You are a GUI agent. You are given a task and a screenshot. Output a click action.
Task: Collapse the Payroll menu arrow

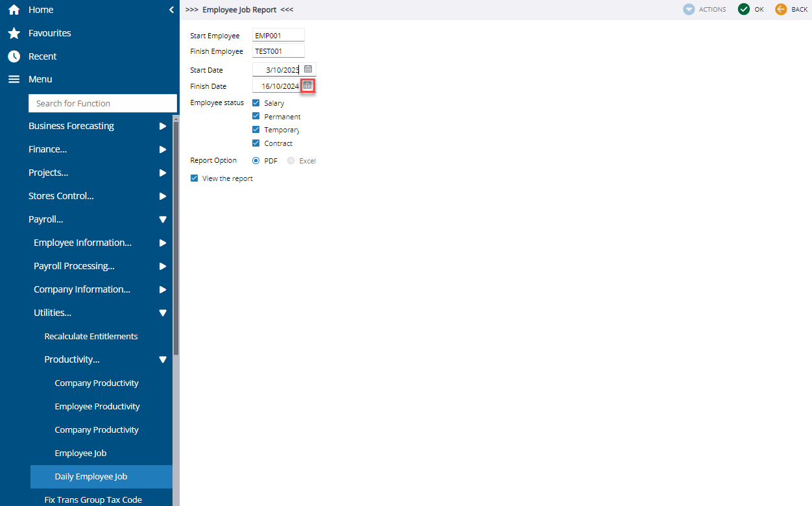(163, 219)
